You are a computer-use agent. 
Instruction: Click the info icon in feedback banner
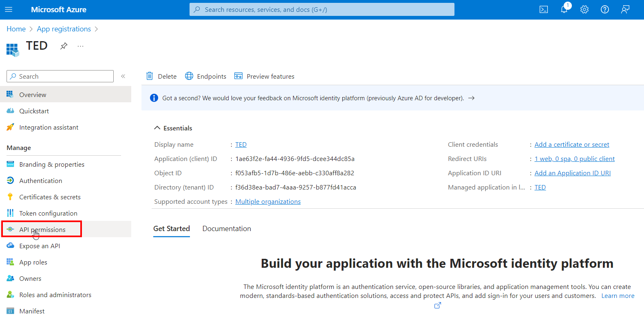154,98
